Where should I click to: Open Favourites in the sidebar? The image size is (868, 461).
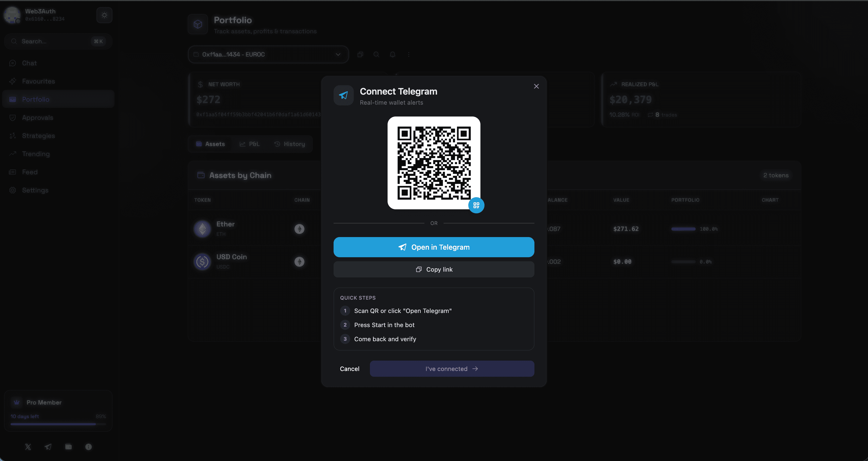point(58,81)
